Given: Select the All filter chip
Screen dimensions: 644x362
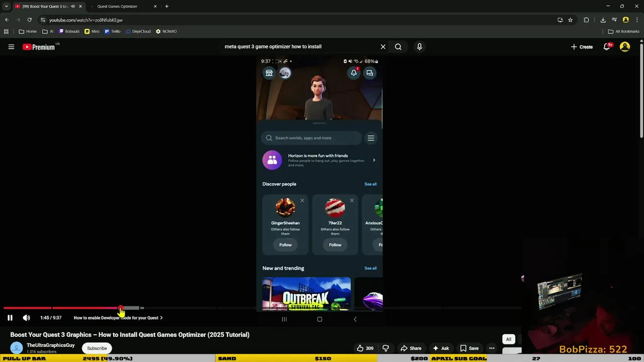Looking at the screenshot, I should (x=509, y=339).
